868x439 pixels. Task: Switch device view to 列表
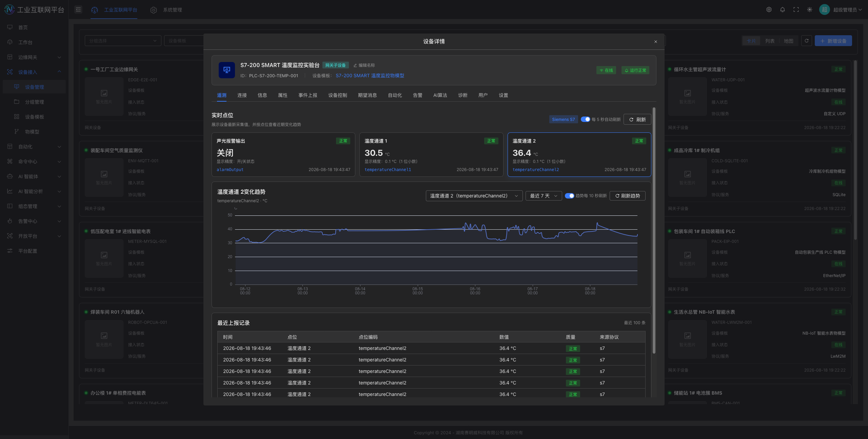tap(770, 41)
